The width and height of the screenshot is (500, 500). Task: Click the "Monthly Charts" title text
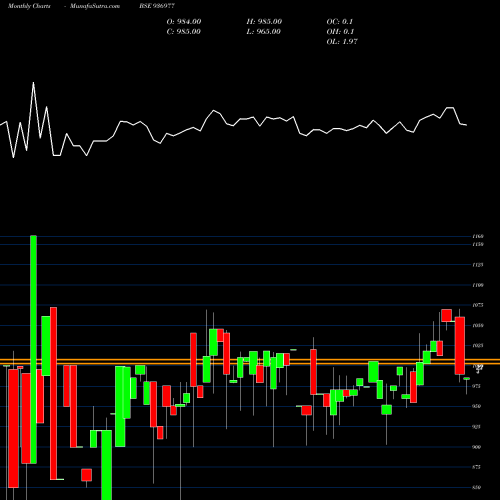[x=29, y=6]
